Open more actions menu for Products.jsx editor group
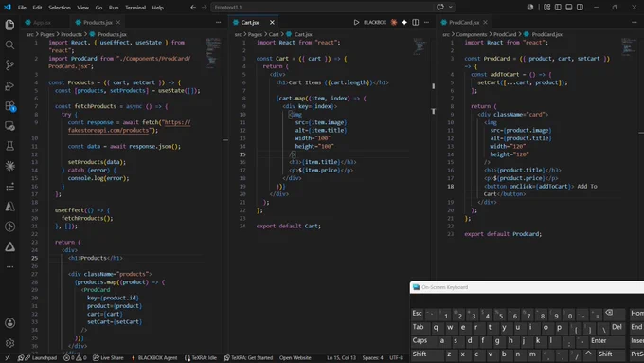644x363 pixels. click(x=218, y=22)
